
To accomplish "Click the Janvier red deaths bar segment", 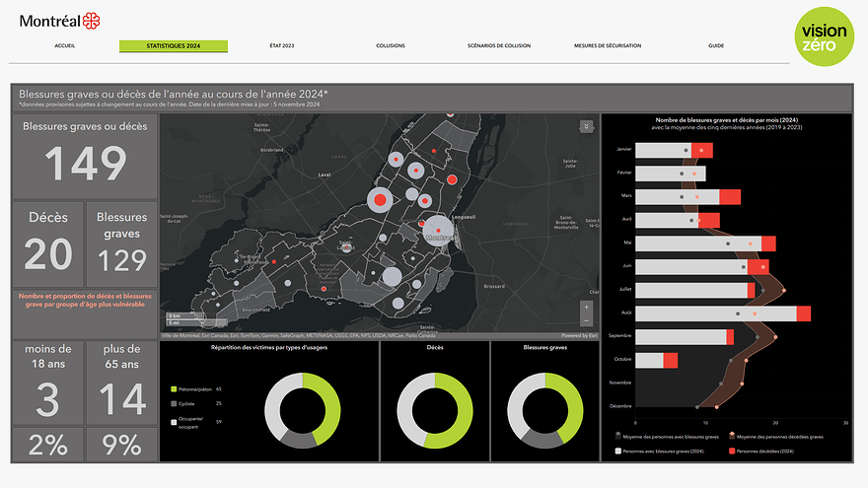I will (x=702, y=150).
